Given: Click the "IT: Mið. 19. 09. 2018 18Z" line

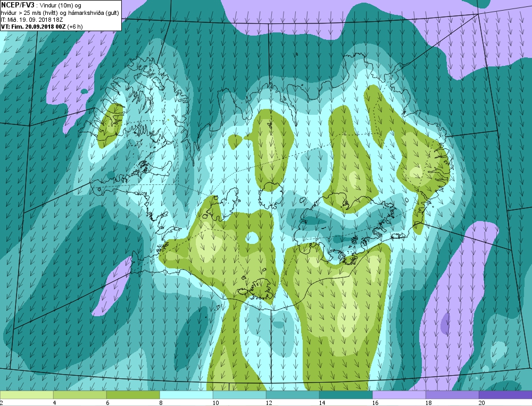Looking at the screenshot, I should tap(31, 20).
